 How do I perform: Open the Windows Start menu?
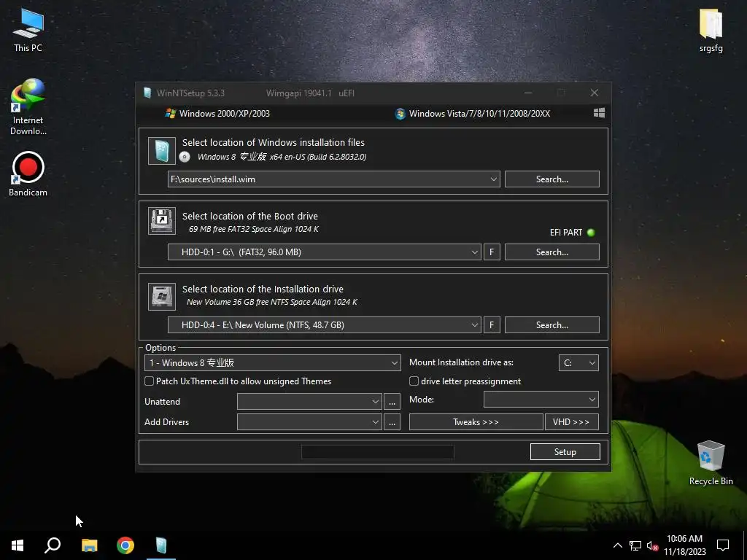point(18,545)
